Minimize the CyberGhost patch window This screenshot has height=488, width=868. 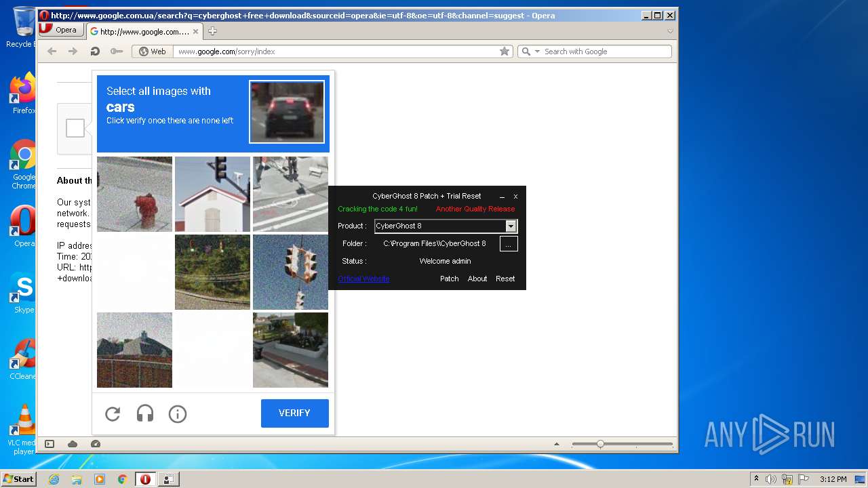(x=502, y=196)
